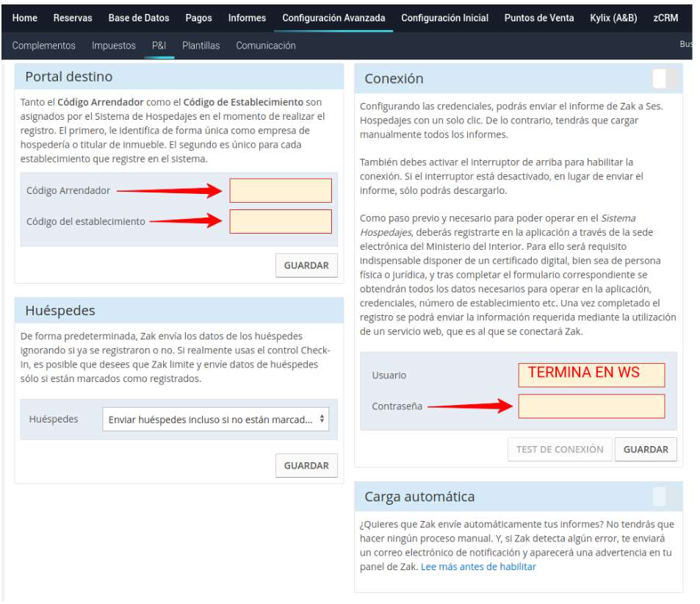Click the 'Huéspedes' panel heading

tap(60, 311)
